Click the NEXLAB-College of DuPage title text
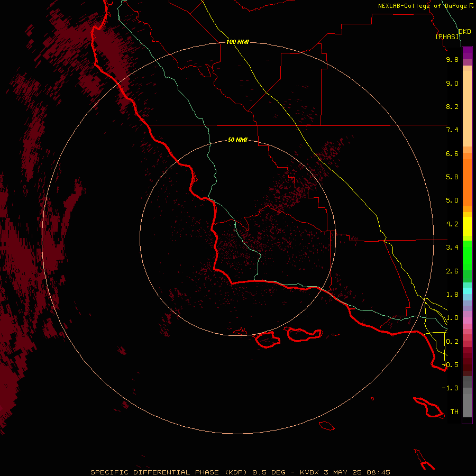Viewport: 476px width, 476px height. tap(422, 6)
